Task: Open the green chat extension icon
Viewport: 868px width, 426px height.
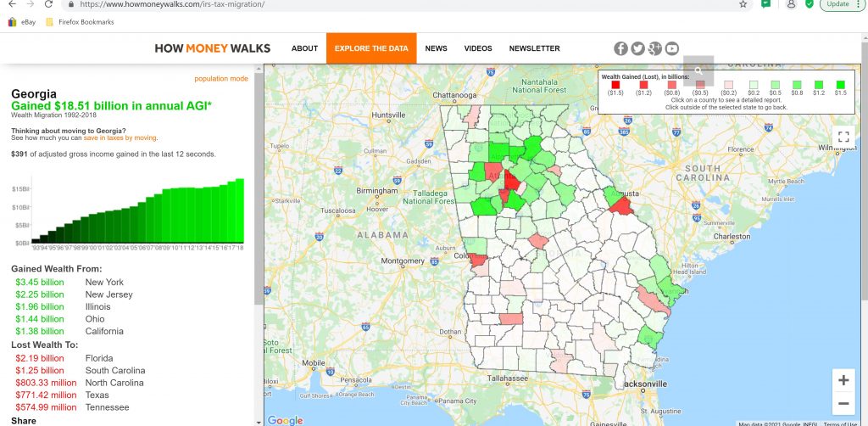Action: 766,3
